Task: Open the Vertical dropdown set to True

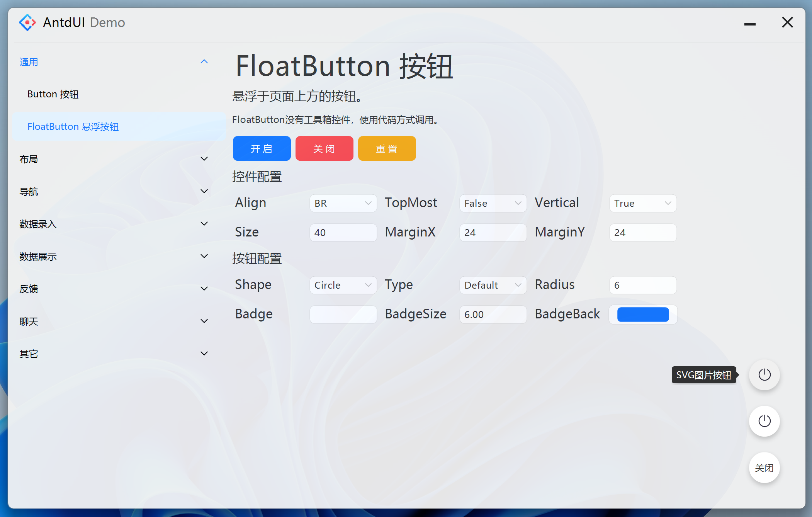Action: (643, 203)
